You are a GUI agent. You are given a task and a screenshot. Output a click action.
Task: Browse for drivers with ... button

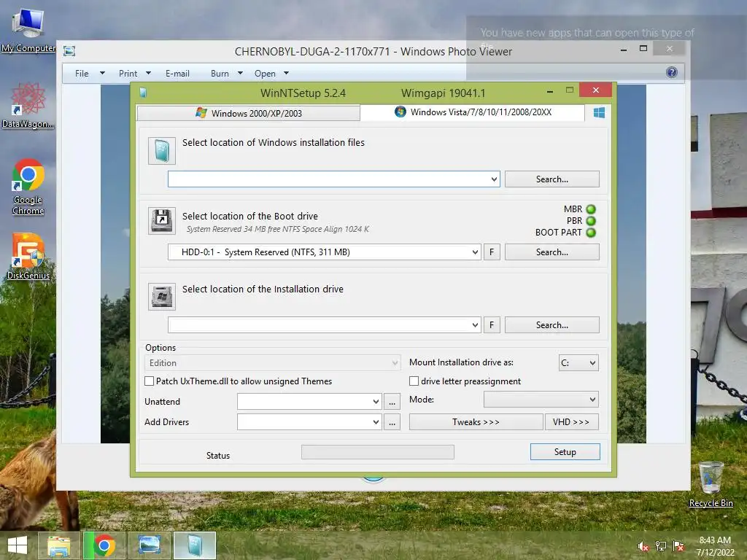(392, 422)
